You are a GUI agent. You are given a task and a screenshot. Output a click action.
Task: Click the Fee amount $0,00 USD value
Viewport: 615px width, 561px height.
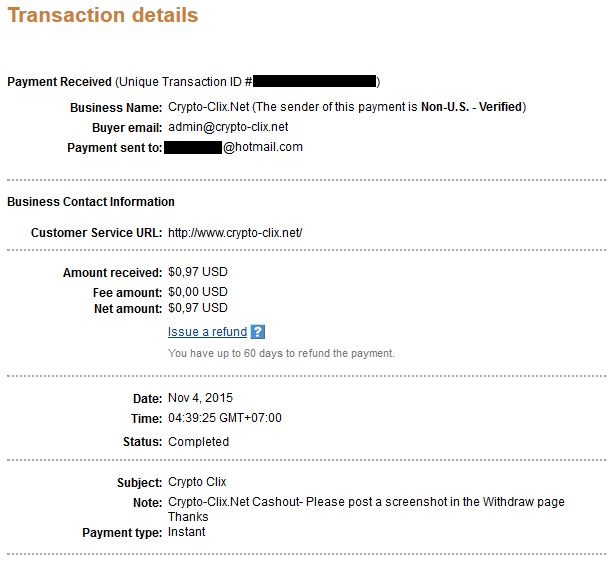pyautogui.click(x=198, y=292)
